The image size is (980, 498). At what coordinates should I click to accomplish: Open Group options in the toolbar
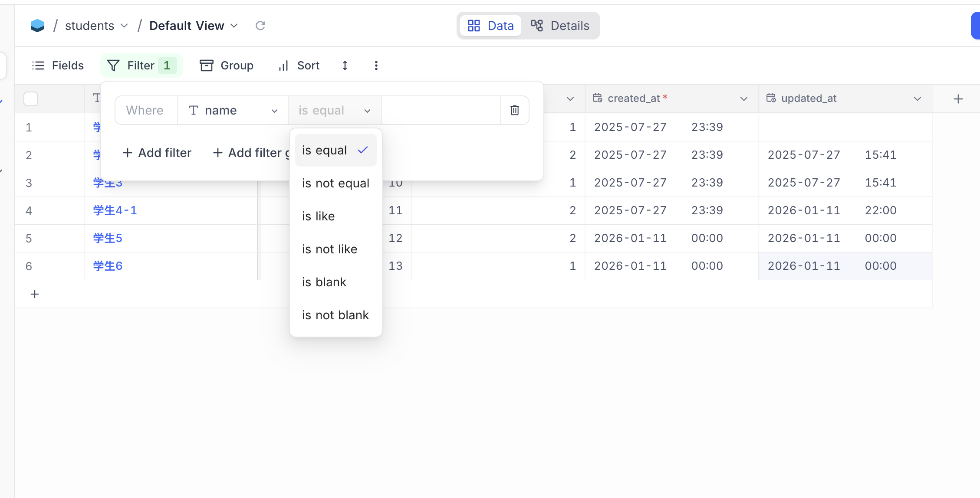coord(227,66)
